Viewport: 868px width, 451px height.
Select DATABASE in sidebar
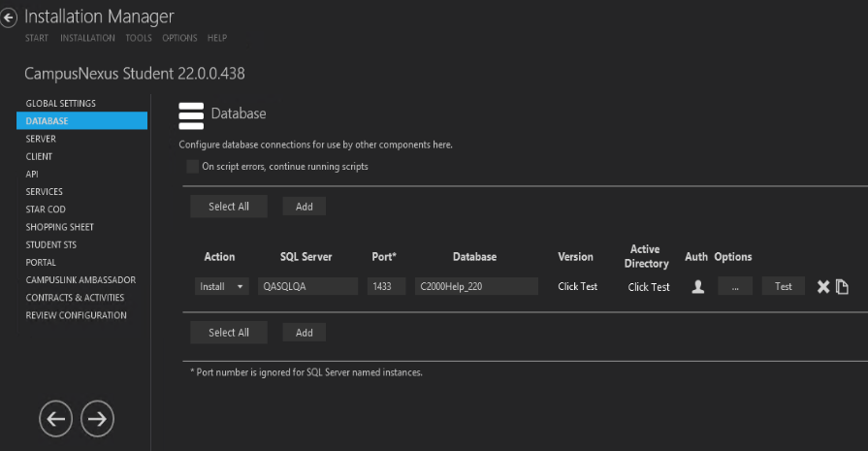(x=81, y=120)
